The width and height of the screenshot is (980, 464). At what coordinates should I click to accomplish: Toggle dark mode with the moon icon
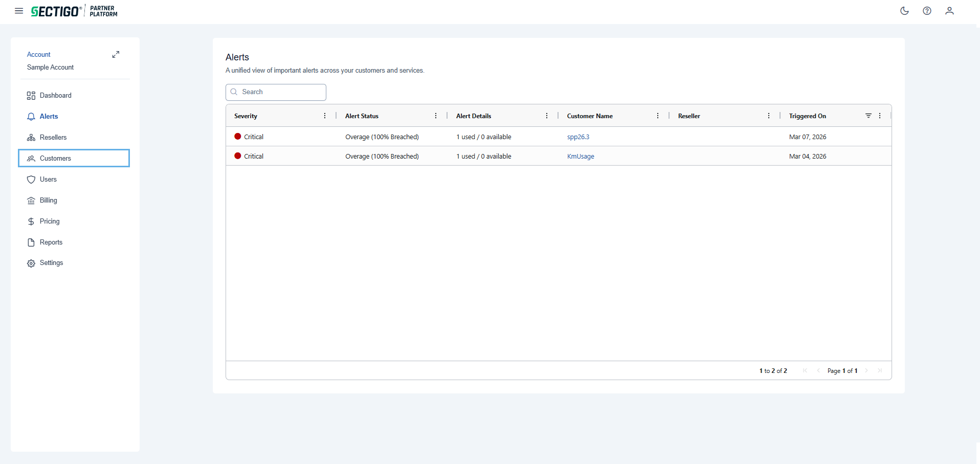(x=904, y=11)
